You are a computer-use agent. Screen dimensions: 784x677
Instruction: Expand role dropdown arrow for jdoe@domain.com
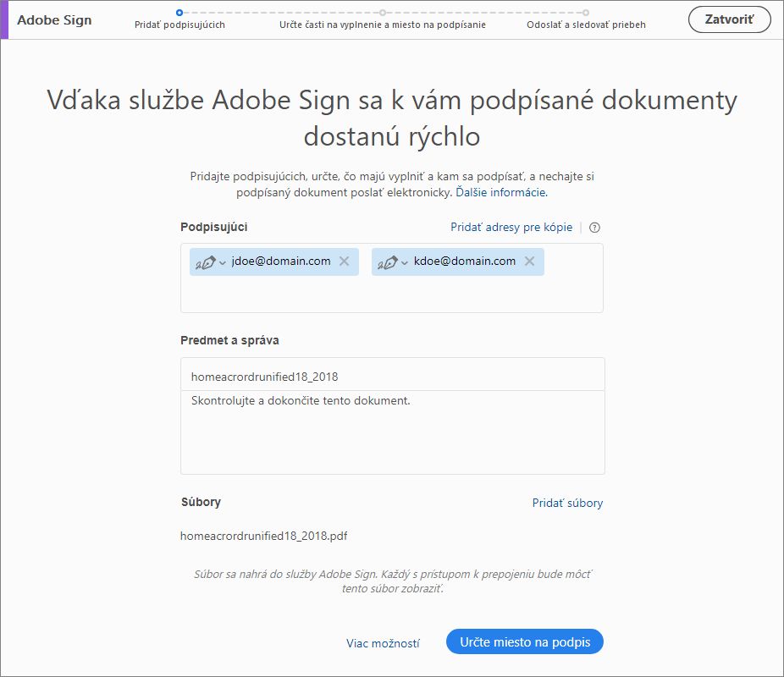click(223, 263)
